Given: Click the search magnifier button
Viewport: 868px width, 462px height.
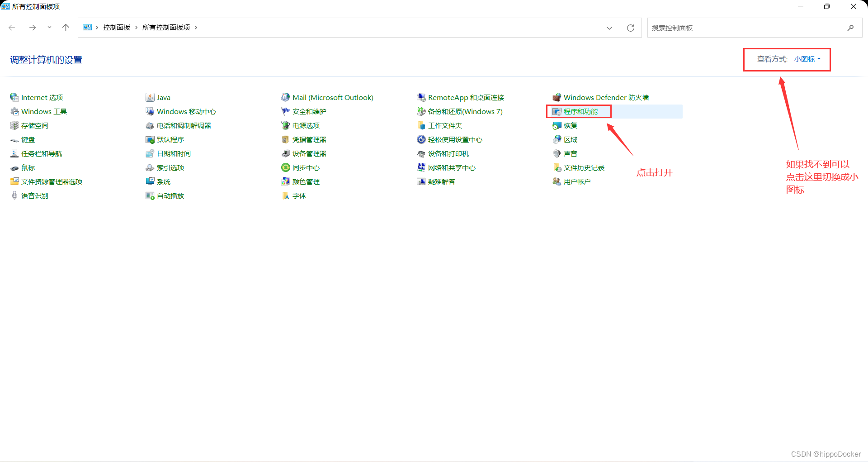Looking at the screenshot, I should [851, 28].
